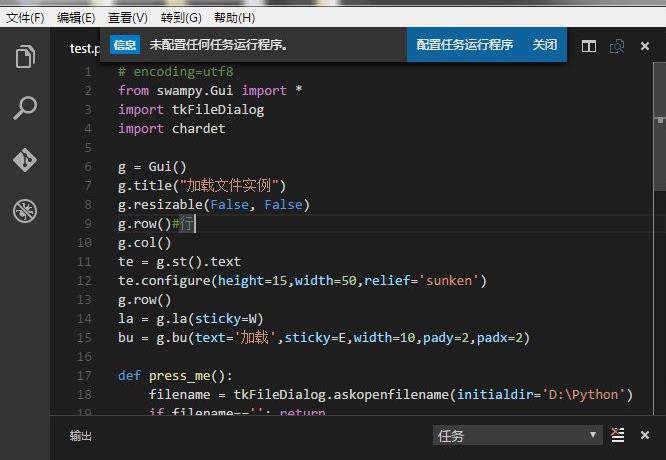Open the 编辑(E) menu

click(76, 18)
